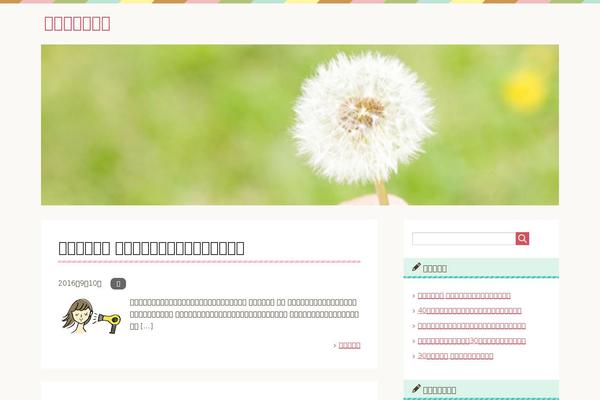Click the sidebar search input field

pos(464,238)
